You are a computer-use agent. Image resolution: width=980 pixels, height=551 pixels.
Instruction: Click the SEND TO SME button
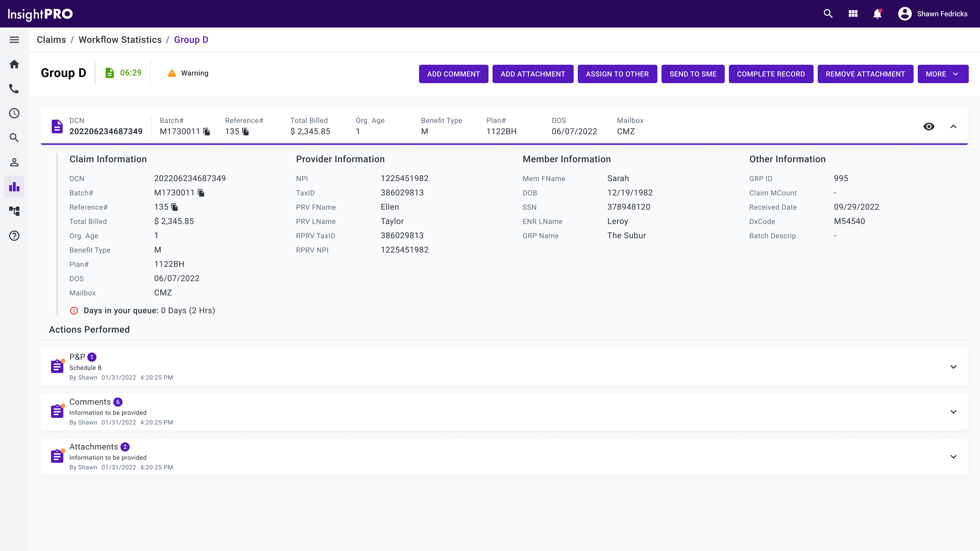(x=693, y=74)
